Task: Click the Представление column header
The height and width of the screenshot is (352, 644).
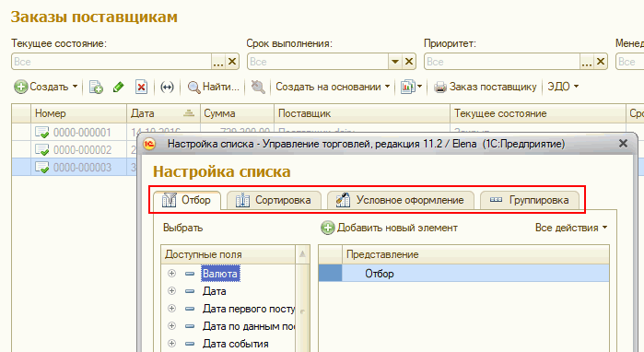Action: pyautogui.click(x=475, y=254)
